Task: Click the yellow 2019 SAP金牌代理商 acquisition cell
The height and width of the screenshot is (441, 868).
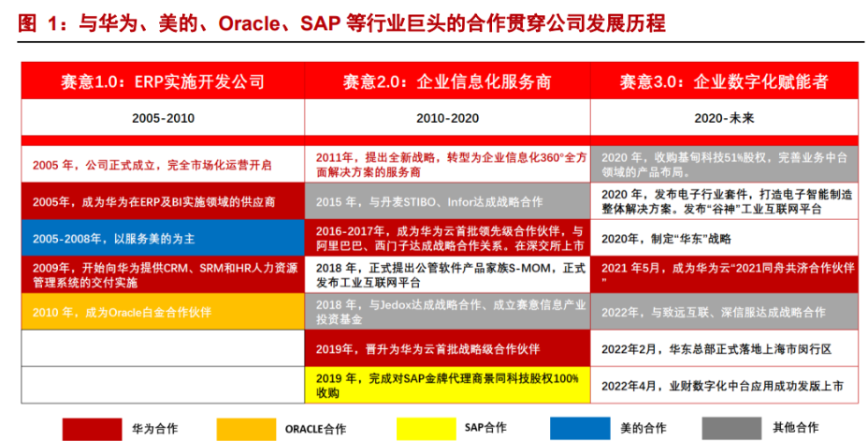Action: click(447, 385)
